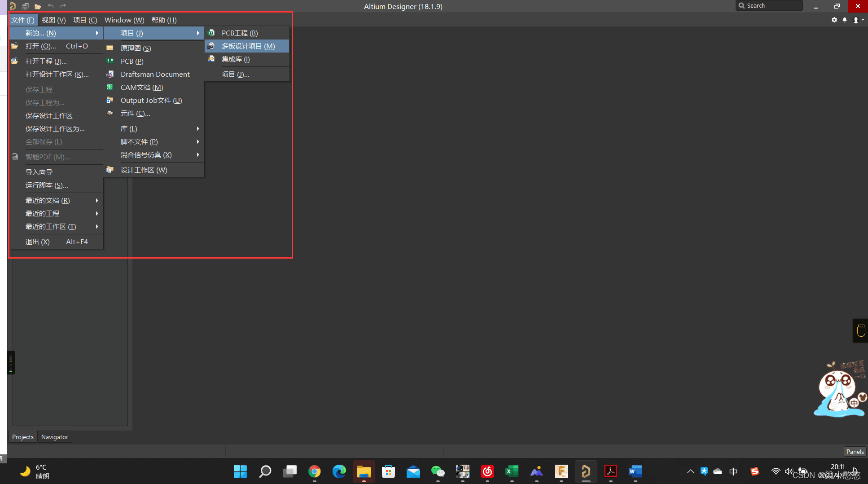Click the Output Job文件 icon
This screenshot has height=484, width=868.
(x=110, y=100)
